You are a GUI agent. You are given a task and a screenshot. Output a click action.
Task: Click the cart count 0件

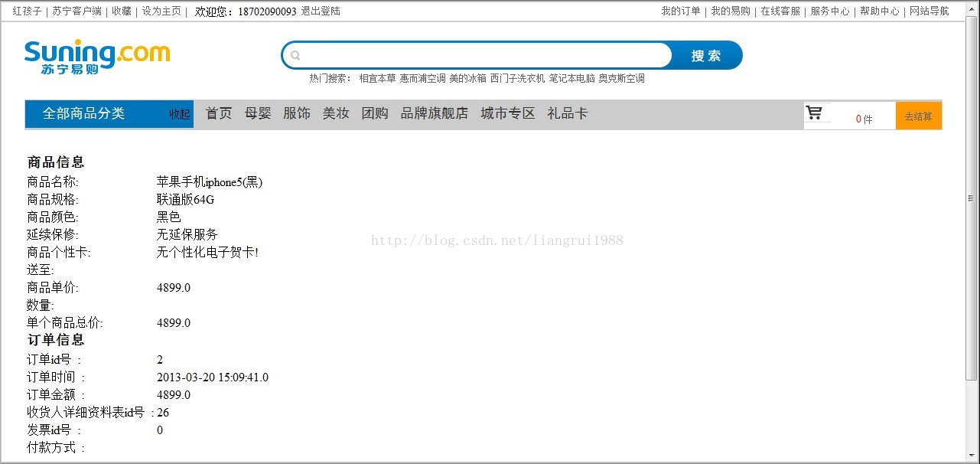click(x=864, y=119)
